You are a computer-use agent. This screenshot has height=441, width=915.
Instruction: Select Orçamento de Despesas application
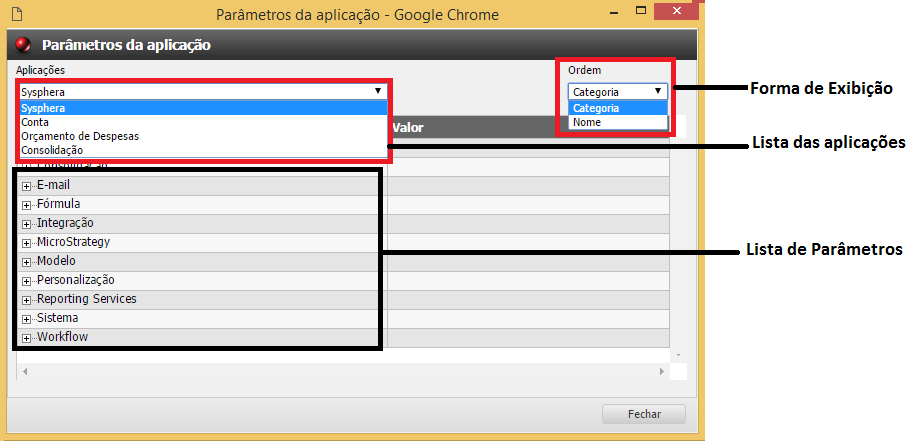click(x=80, y=135)
